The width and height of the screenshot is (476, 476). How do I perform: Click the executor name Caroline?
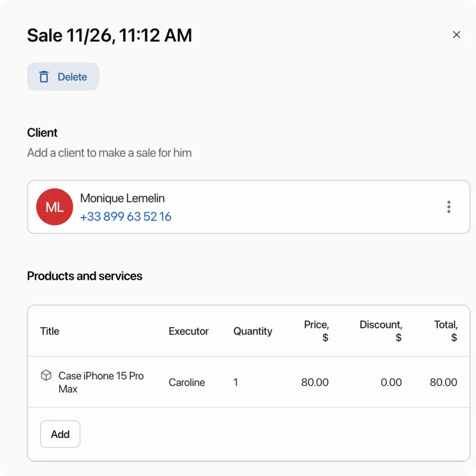[x=187, y=382]
